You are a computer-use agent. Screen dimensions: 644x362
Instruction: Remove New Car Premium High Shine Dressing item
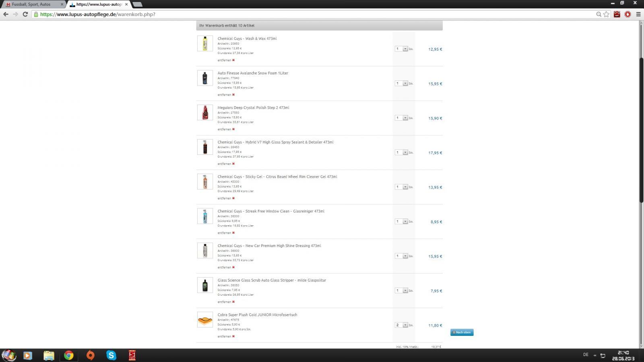point(226,267)
